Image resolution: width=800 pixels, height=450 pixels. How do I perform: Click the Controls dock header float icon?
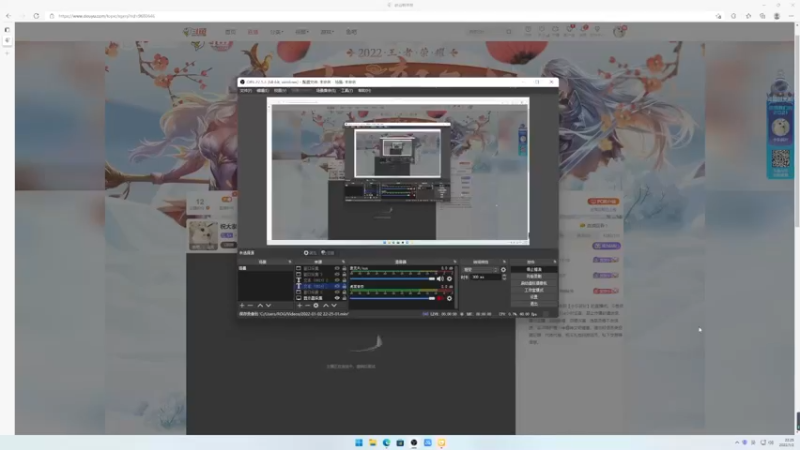click(x=555, y=262)
